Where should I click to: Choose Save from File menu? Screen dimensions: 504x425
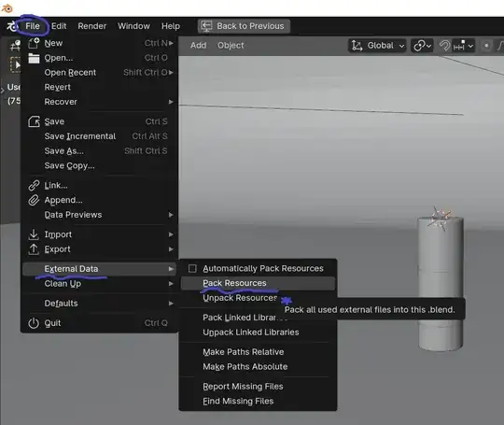100,121
